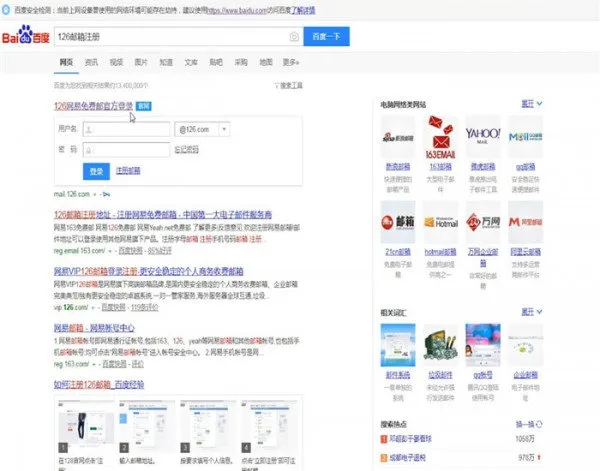Open the first 搜索热点 item
The width and height of the screenshot is (600, 471).
(x=410, y=439)
